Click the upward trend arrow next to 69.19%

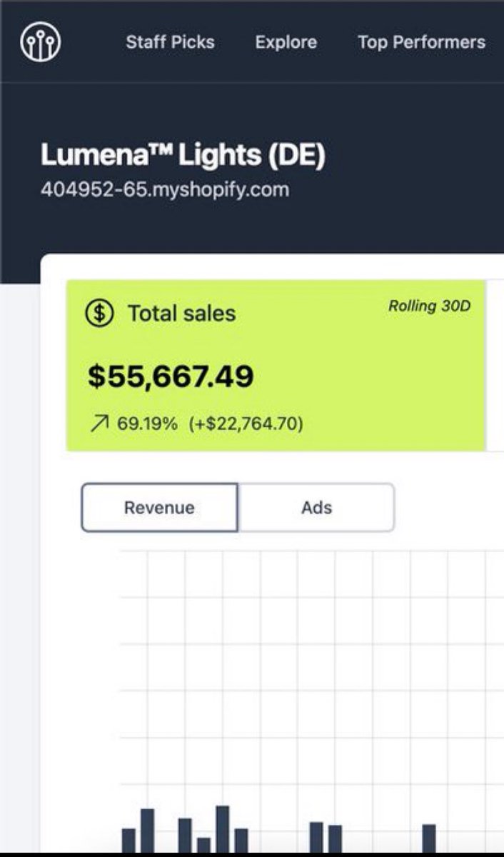pyautogui.click(x=99, y=424)
